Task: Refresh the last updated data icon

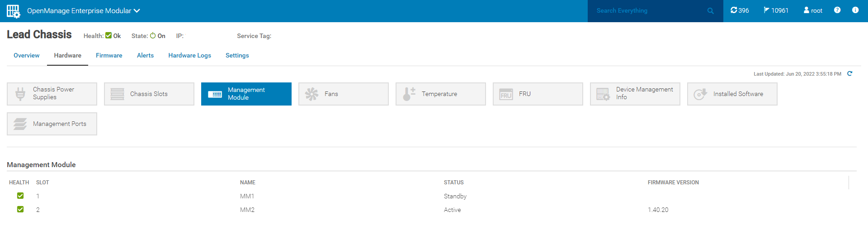Action: [849, 73]
